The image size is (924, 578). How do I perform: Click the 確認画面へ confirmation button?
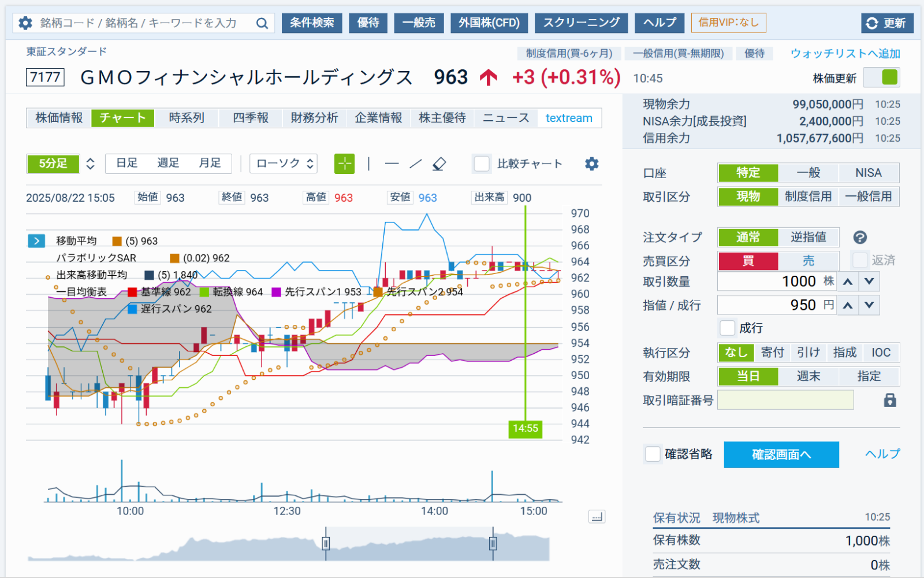[x=781, y=455]
